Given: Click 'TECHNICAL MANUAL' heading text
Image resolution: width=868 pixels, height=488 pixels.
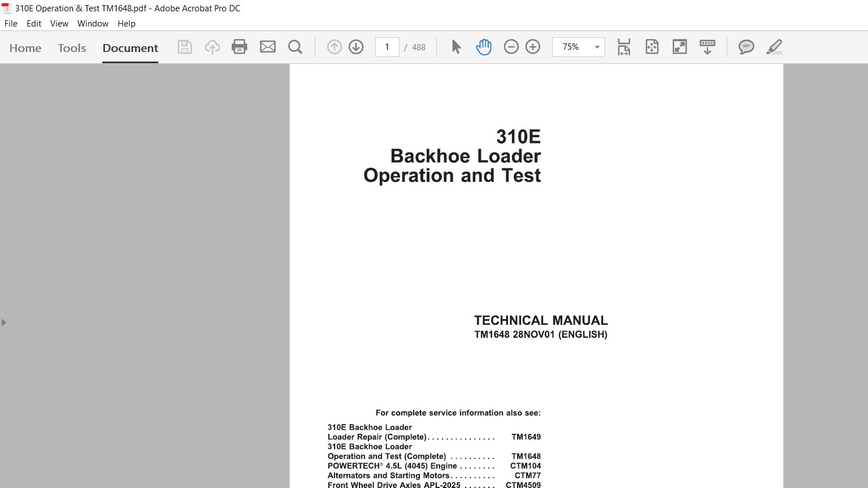Looking at the screenshot, I should (x=541, y=320).
